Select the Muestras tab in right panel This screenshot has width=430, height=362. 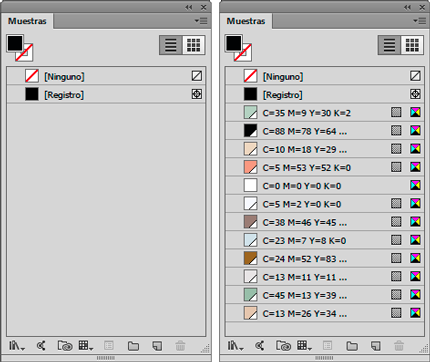tap(246, 21)
